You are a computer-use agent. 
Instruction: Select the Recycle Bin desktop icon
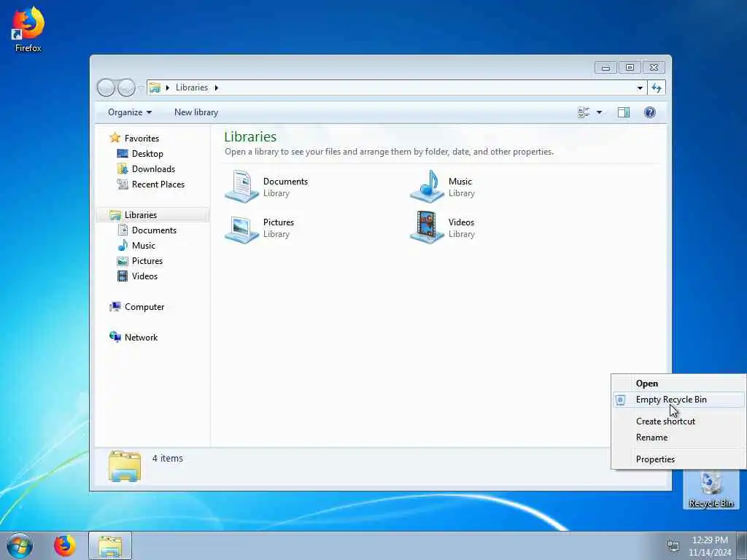pos(711,489)
